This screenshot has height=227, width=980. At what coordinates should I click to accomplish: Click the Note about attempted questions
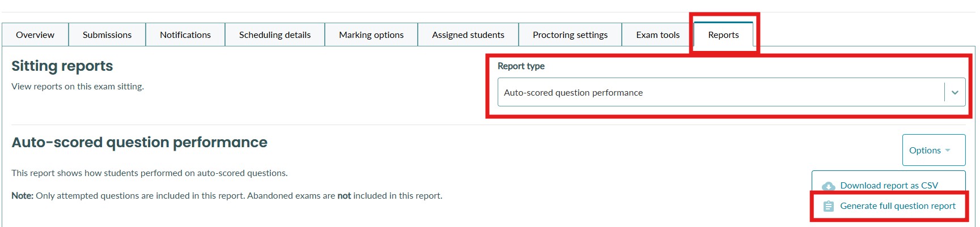pos(227,196)
